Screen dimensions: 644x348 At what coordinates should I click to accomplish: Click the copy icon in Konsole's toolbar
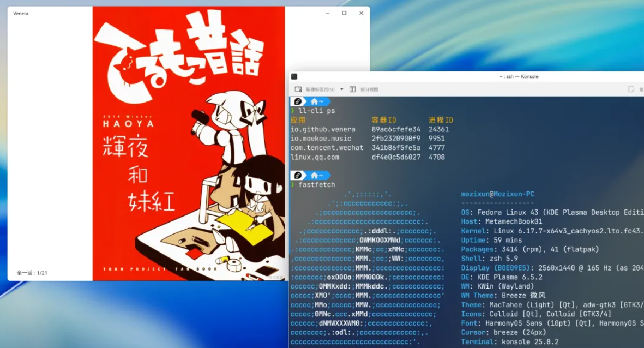631,89
